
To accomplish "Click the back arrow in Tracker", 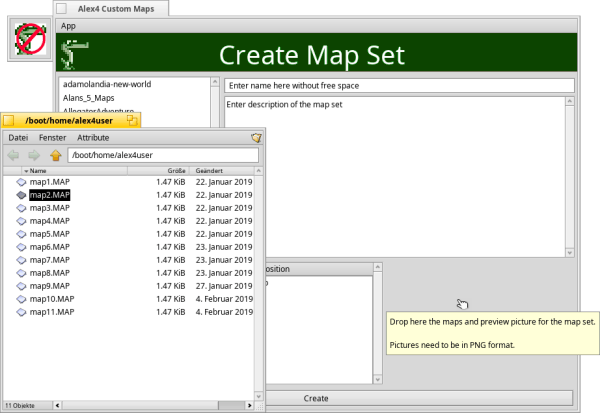I will coord(13,155).
